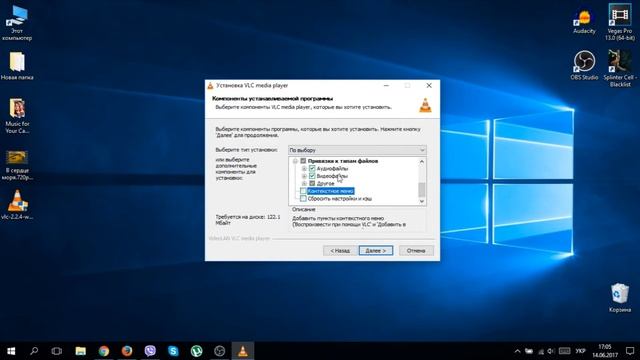Open the Audacity desktop shortcut
This screenshot has width=640, height=360.
pyautogui.click(x=584, y=22)
